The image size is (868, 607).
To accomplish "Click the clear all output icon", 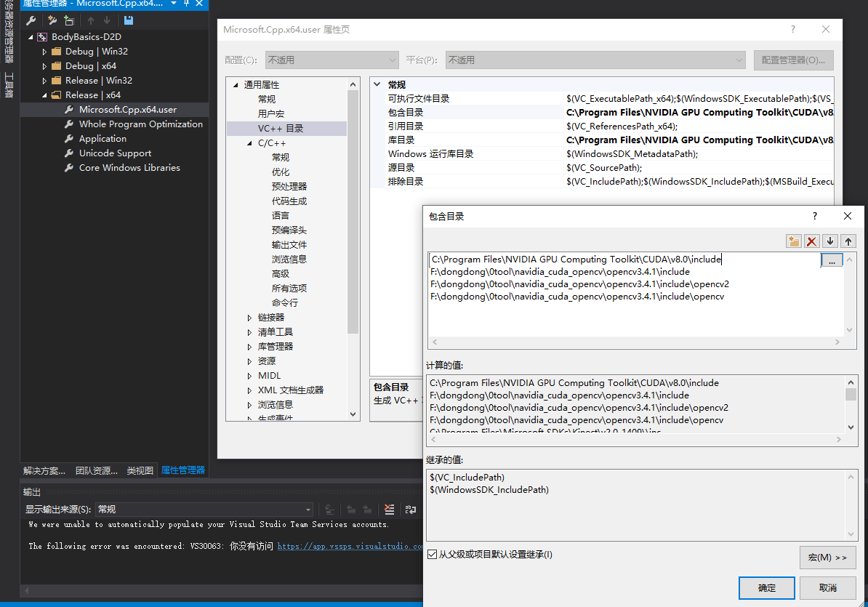I will 389,510.
